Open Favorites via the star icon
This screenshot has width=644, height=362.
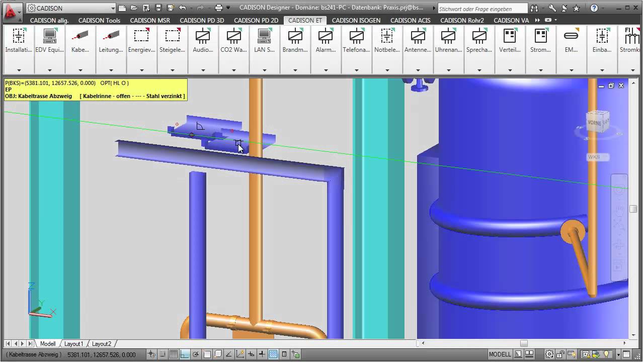(x=576, y=8)
